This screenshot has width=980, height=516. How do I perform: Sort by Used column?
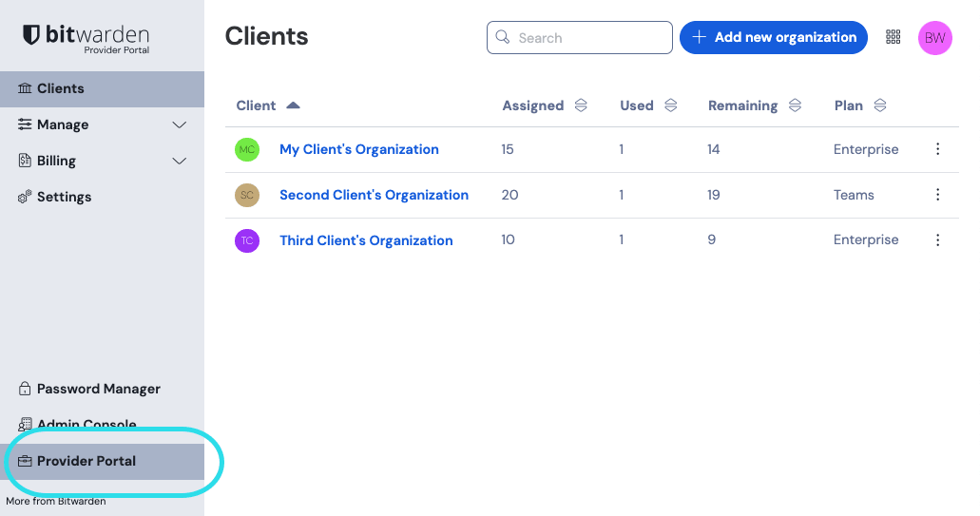[671, 105]
